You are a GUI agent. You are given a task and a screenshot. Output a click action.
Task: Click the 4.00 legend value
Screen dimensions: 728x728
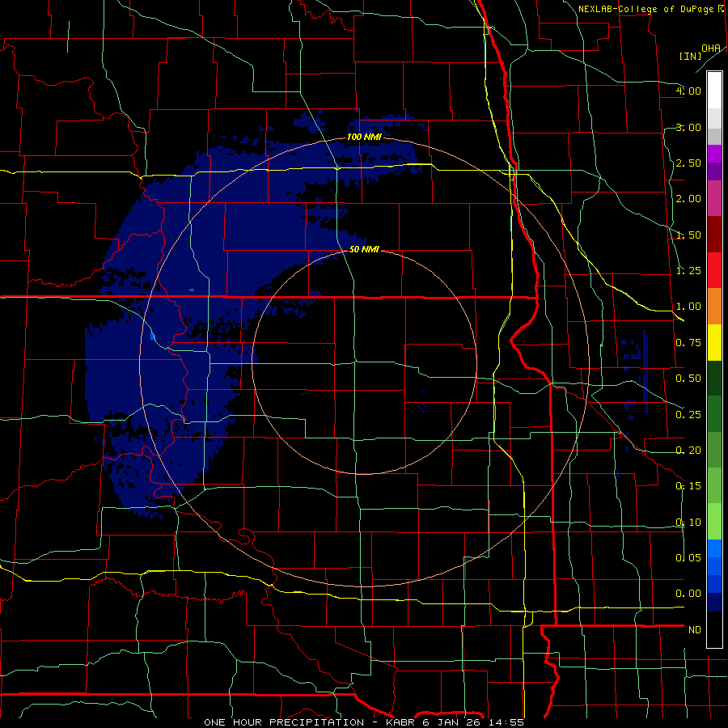point(688,91)
